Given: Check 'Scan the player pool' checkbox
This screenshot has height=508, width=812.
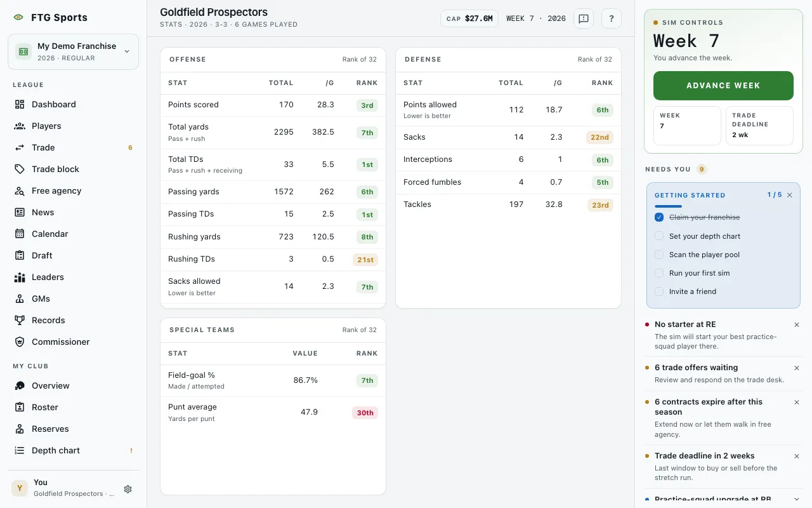Looking at the screenshot, I should tap(659, 255).
